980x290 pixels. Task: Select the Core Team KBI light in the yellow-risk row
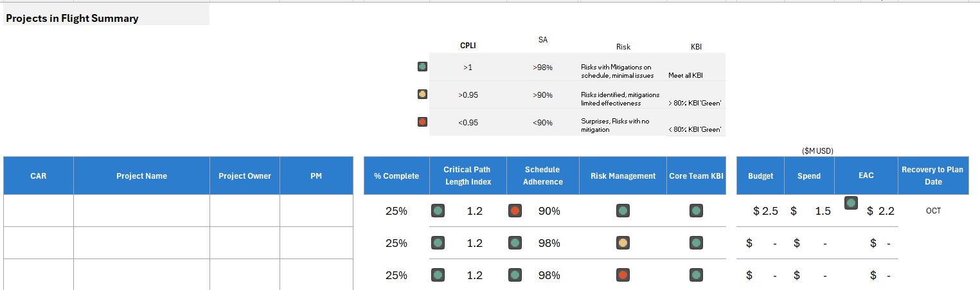pyautogui.click(x=696, y=242)
